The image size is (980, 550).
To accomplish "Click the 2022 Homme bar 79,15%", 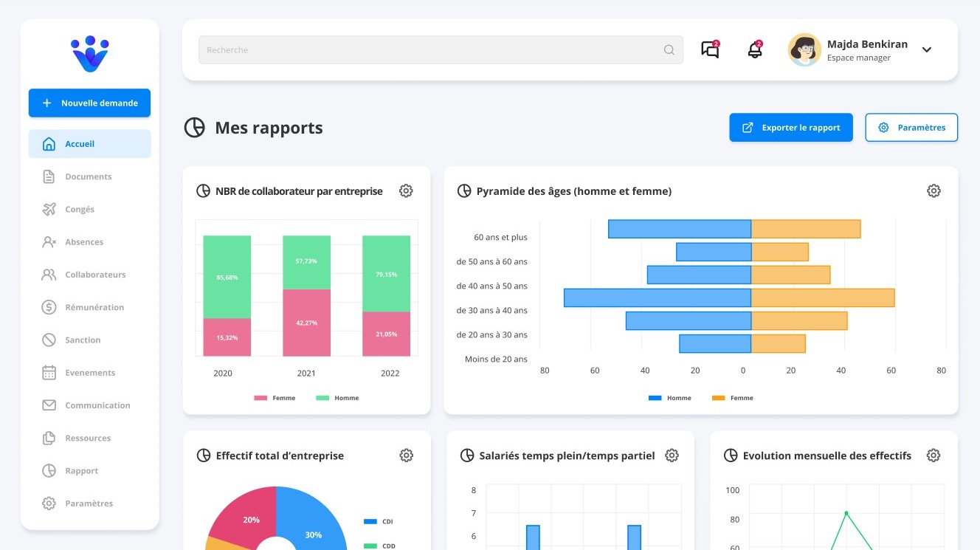I will (x=386, y=274).
